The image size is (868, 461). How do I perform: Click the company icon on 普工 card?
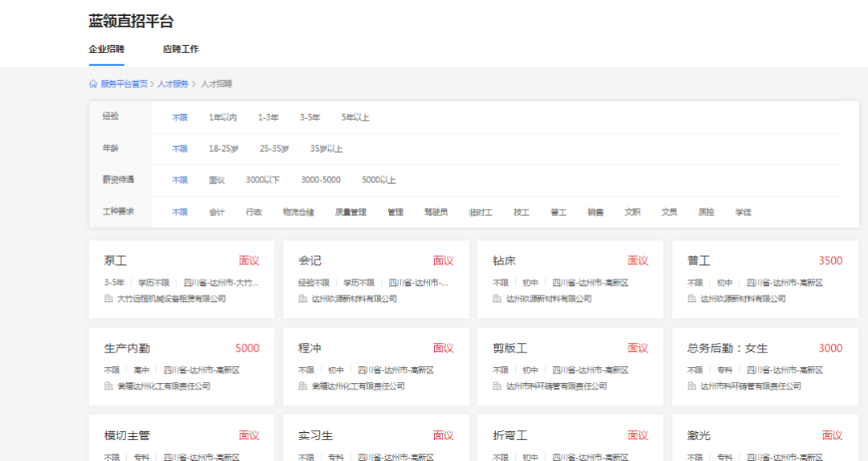tap(691, 299)
